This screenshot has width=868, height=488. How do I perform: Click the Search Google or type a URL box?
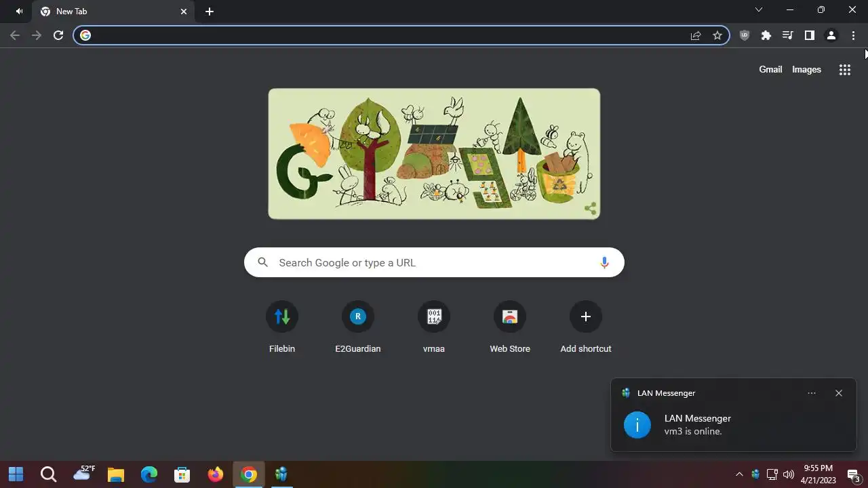(434, 262)
